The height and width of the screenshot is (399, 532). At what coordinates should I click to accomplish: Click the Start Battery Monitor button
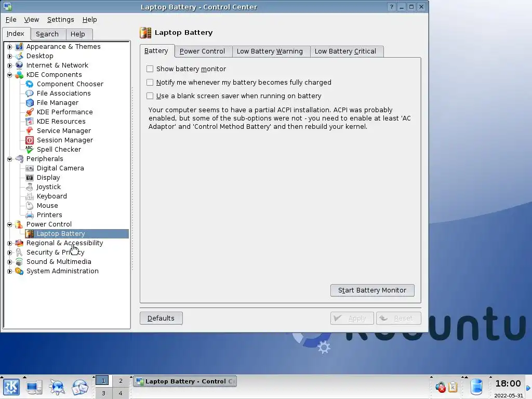(372, 290)
